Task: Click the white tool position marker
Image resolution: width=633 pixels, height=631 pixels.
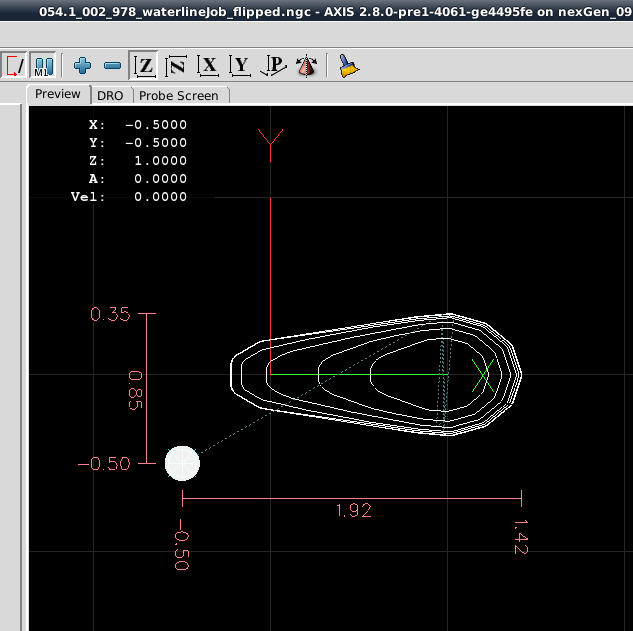Action: (182, 463)
